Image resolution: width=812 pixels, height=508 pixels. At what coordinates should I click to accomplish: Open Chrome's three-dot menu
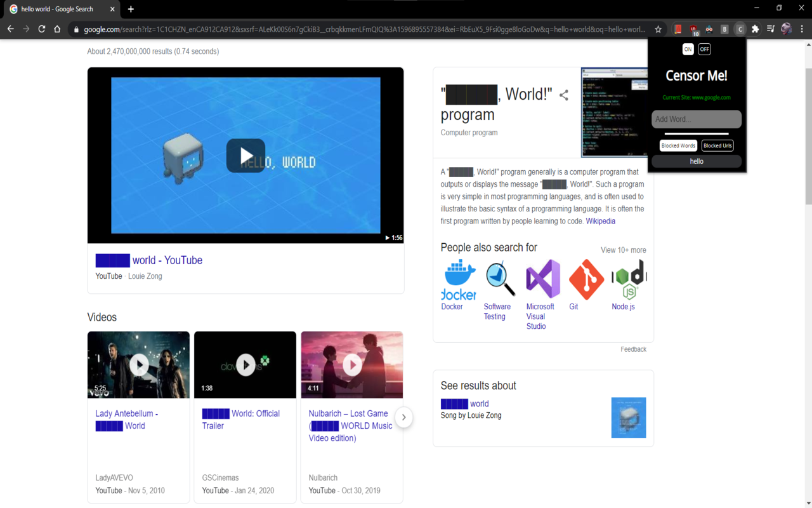(x=802, y=29)
